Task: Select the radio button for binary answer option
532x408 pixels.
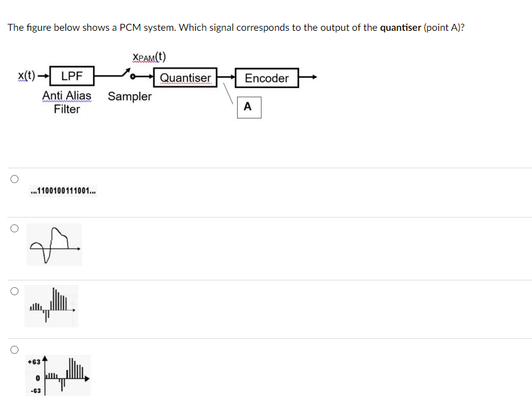Action: (x=14, y=178)
